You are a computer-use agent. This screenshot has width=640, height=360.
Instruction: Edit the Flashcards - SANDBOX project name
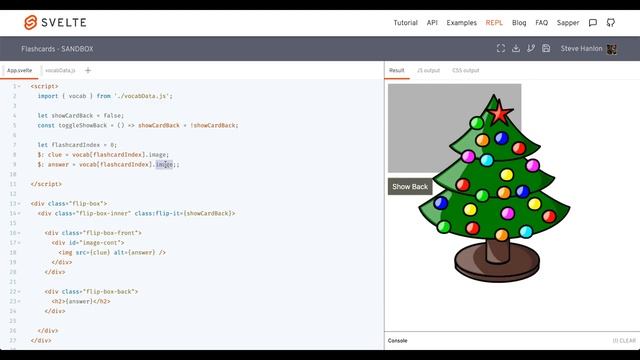pos(57,49)
